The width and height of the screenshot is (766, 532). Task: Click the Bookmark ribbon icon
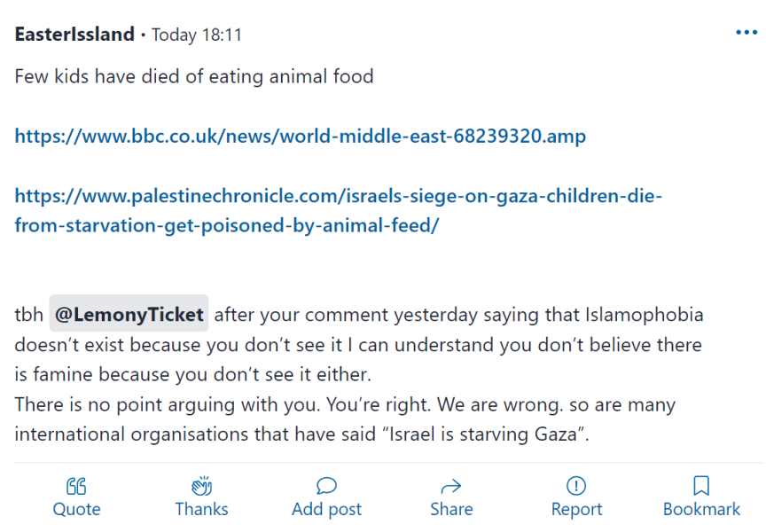point(701,486)
